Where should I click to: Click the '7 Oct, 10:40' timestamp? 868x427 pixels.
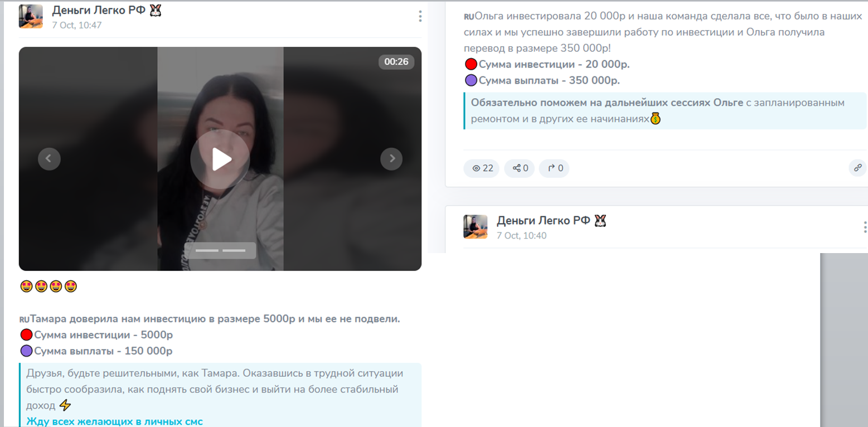522,236
